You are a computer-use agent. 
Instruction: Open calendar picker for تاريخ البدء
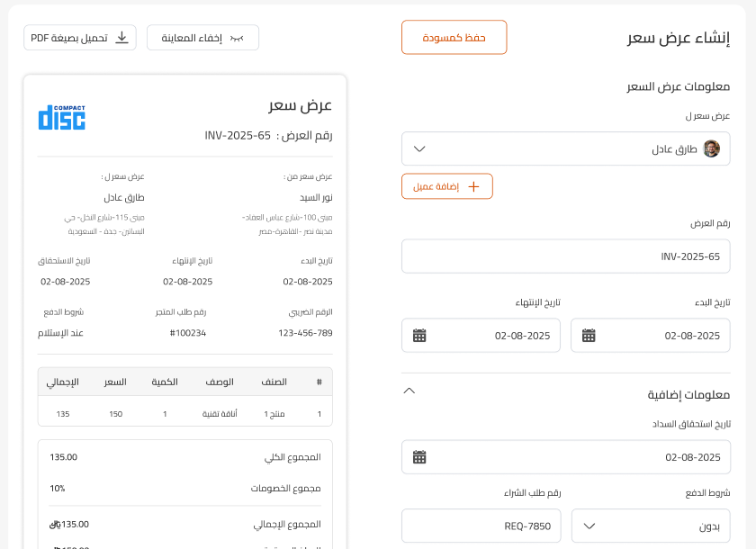click(x=589, y=336)
